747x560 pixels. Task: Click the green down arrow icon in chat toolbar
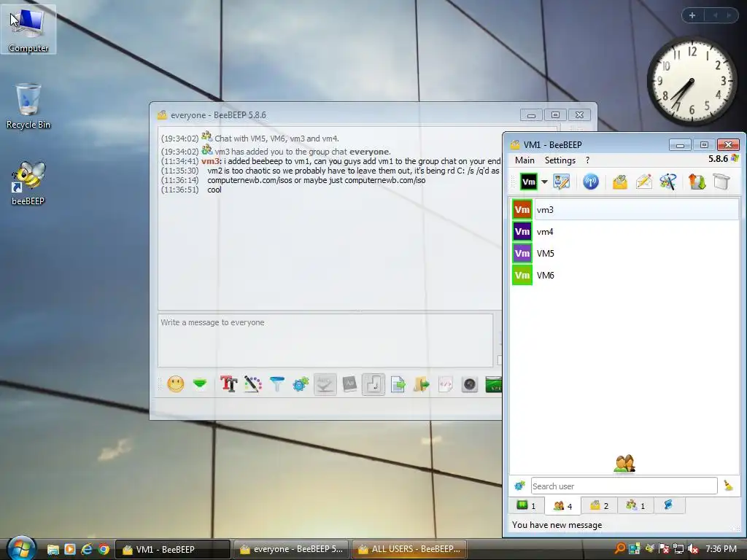coord(200,384)
